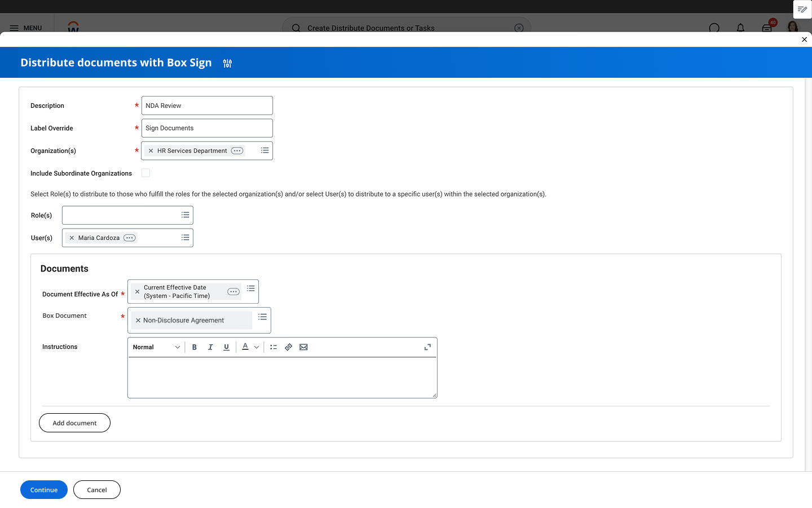Viewport: 812px width, 508px height.
Task: Toggle bold formatting in the Instructions editor
Action: click(x=194, y=347)
